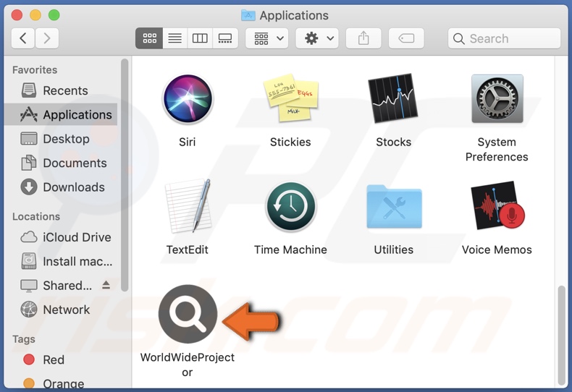Select the WorldWideProjector magnifier icon

coord(188,314)
